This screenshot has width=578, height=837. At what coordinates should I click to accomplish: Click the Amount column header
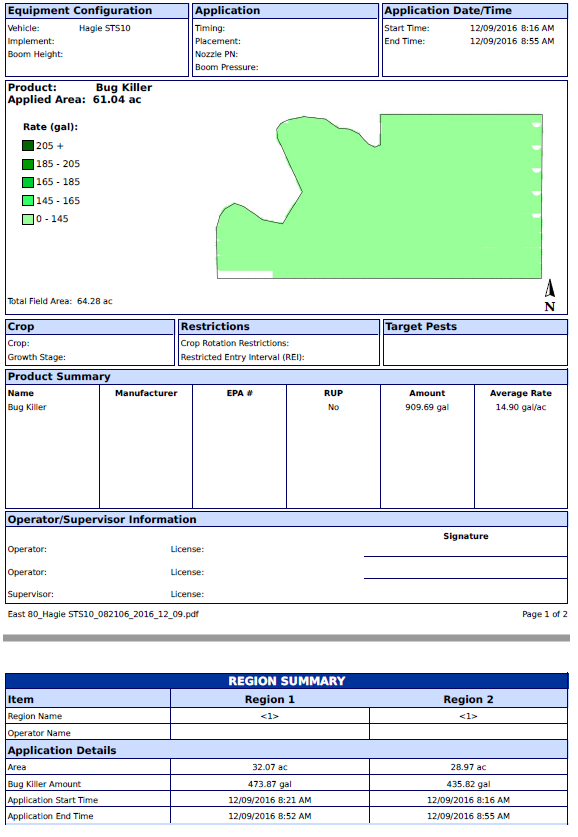[x=427, y=393]
